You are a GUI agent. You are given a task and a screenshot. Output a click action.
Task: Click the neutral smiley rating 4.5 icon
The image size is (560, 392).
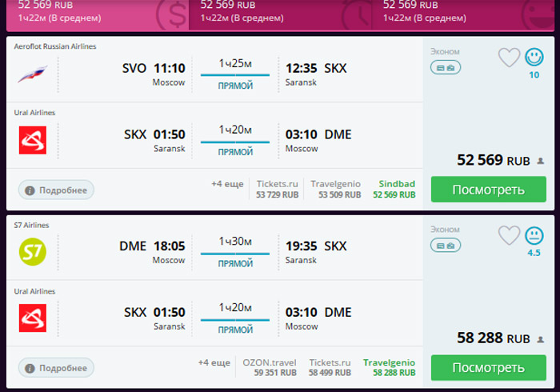click(534, 235)
